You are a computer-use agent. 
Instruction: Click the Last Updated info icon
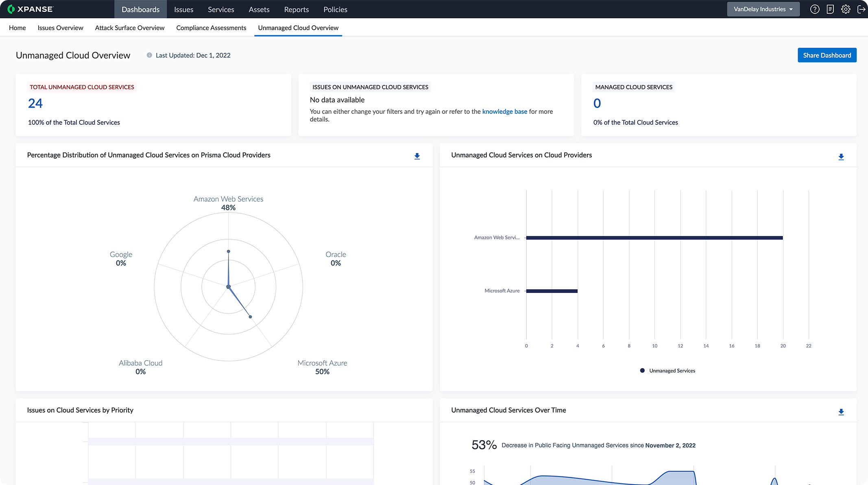click(x=149, y=55)
